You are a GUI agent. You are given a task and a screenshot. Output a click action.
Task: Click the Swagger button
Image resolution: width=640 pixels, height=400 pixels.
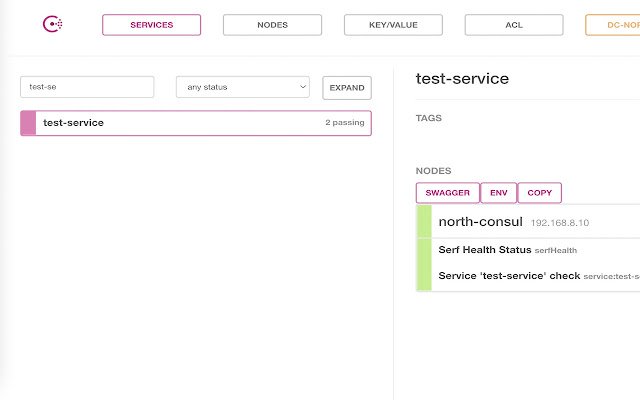click(x=448, y=193)
